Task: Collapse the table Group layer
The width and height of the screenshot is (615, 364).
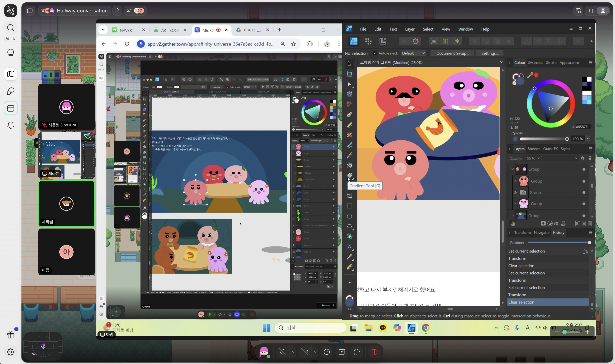Action: coord(512,216)
